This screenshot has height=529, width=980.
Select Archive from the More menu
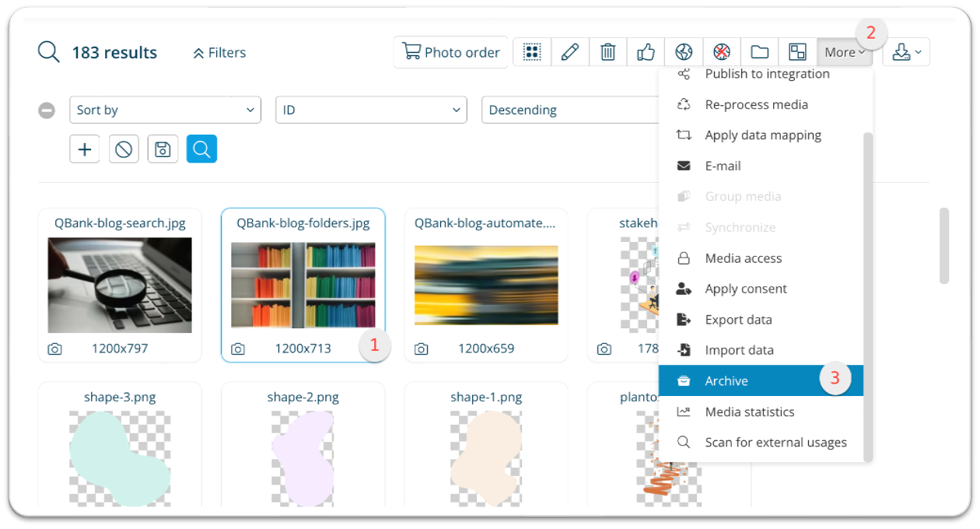click(726, 380)
